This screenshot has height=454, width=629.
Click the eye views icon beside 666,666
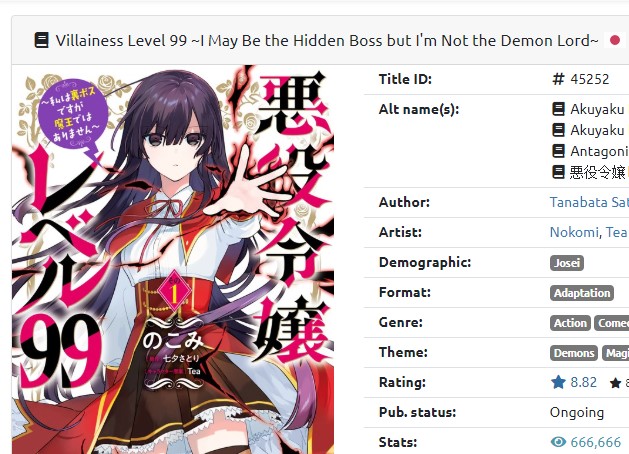[x=558, y=442]
